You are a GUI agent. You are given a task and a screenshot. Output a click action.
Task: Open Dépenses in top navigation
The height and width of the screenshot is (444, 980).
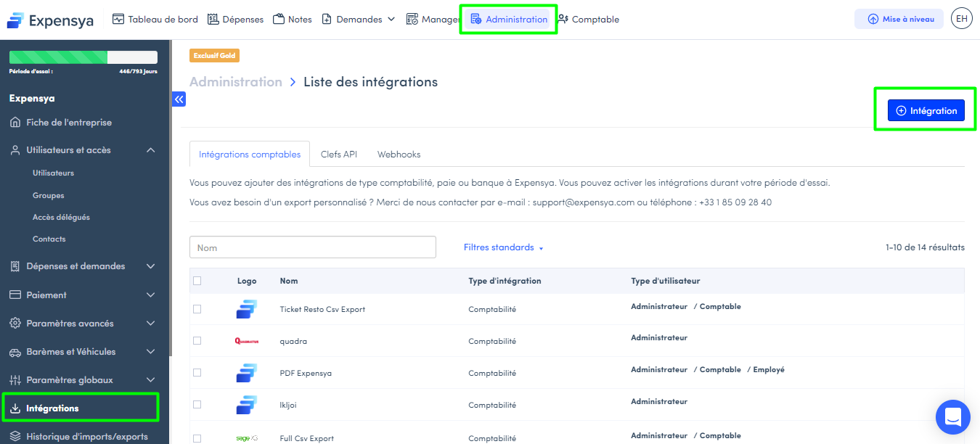coord(235,20)
